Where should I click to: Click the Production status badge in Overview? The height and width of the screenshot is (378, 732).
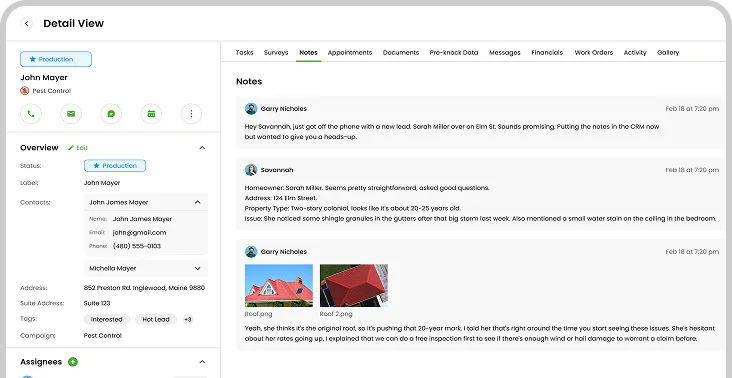(x=115, y=166)
